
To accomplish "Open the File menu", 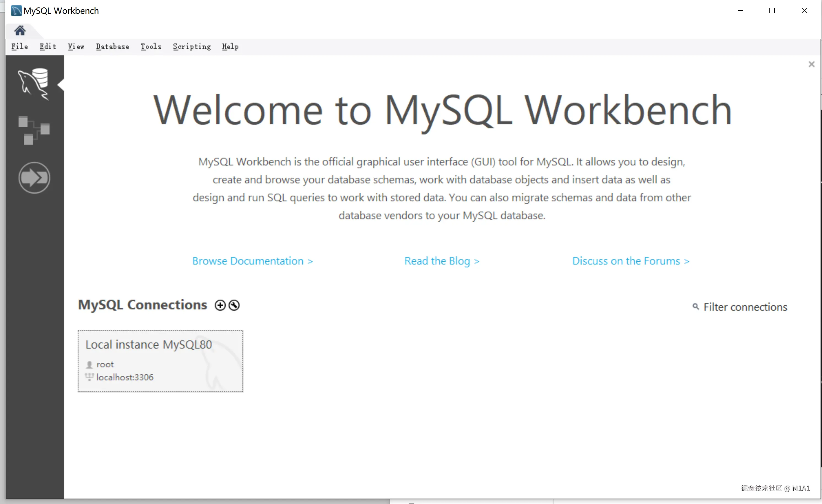I will click(x=19, y=47).
